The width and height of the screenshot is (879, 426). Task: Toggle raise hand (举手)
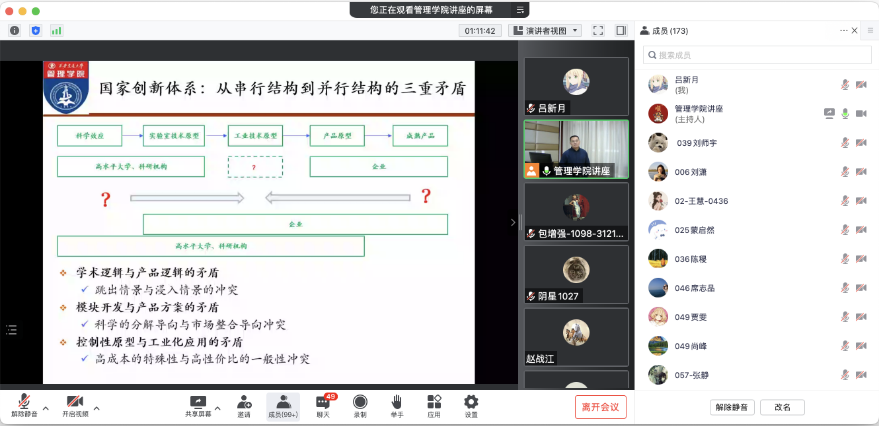pos(396,403)
